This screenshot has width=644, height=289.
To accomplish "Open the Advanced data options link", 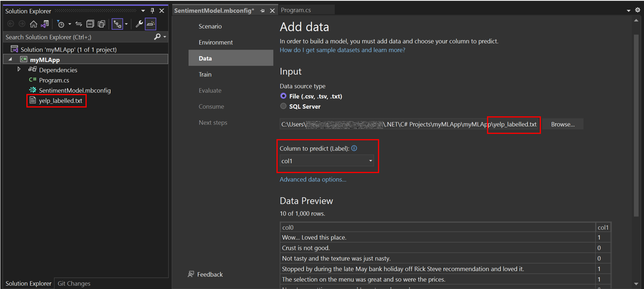I will pos(313,179).
